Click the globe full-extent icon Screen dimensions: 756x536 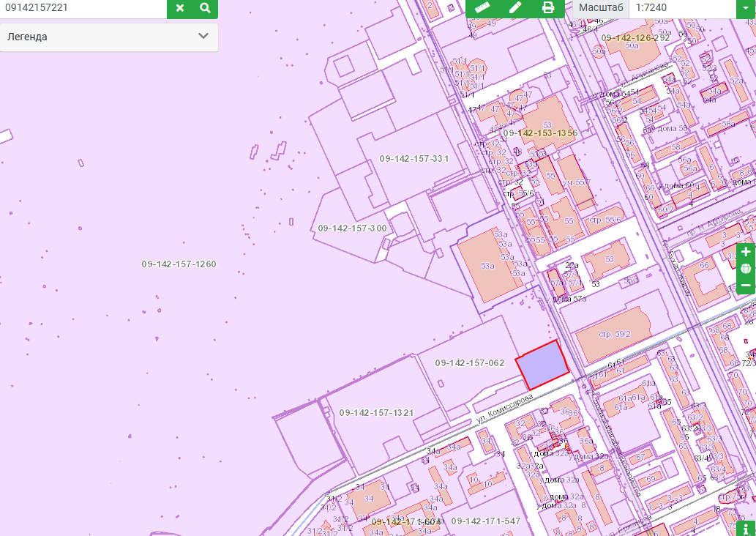point(746,269)
